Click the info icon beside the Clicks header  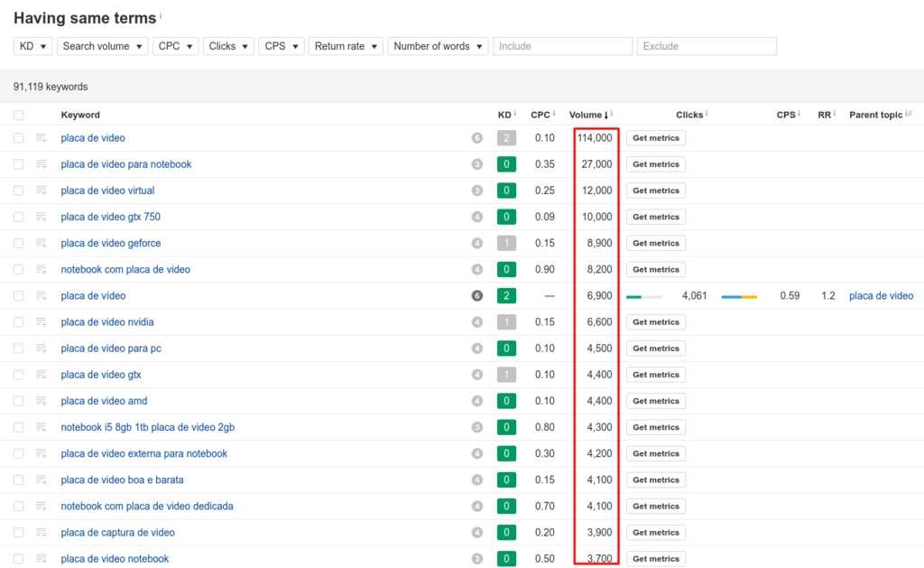point(707,113)
